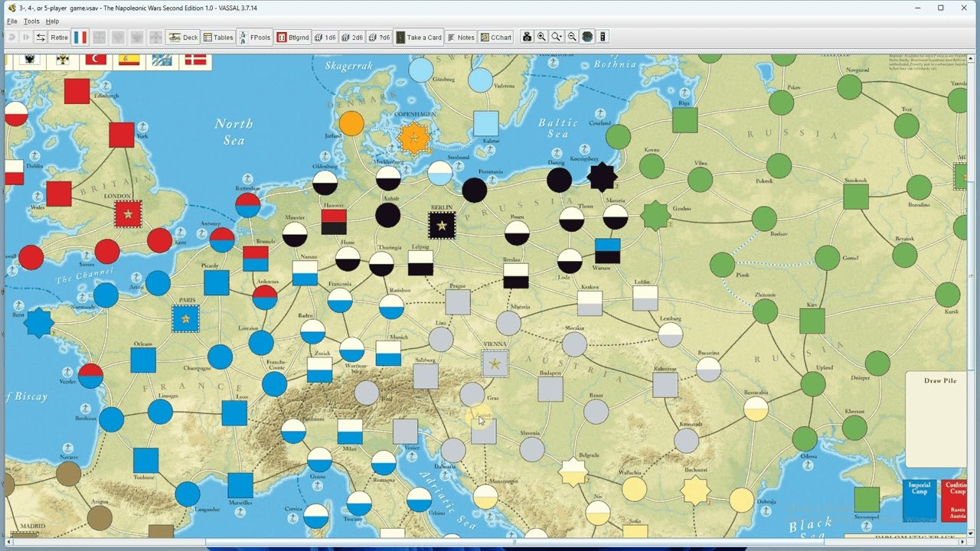Open the Tools menu

[x=31, y=21]
